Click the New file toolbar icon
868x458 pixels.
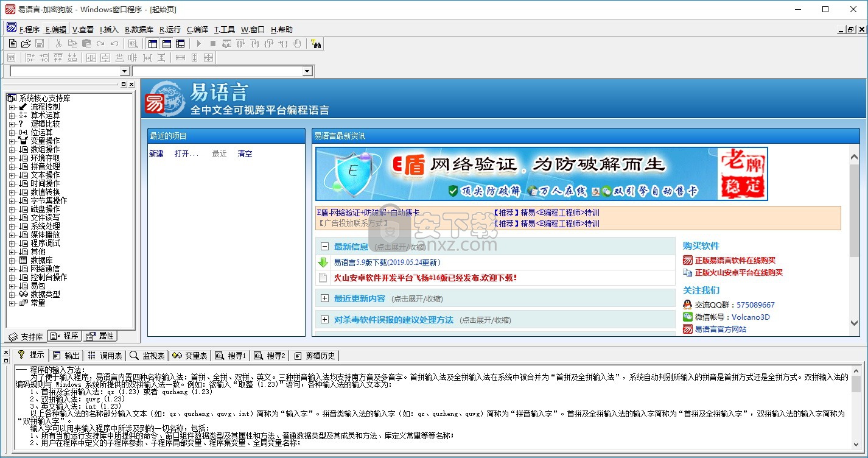[12, 43]
